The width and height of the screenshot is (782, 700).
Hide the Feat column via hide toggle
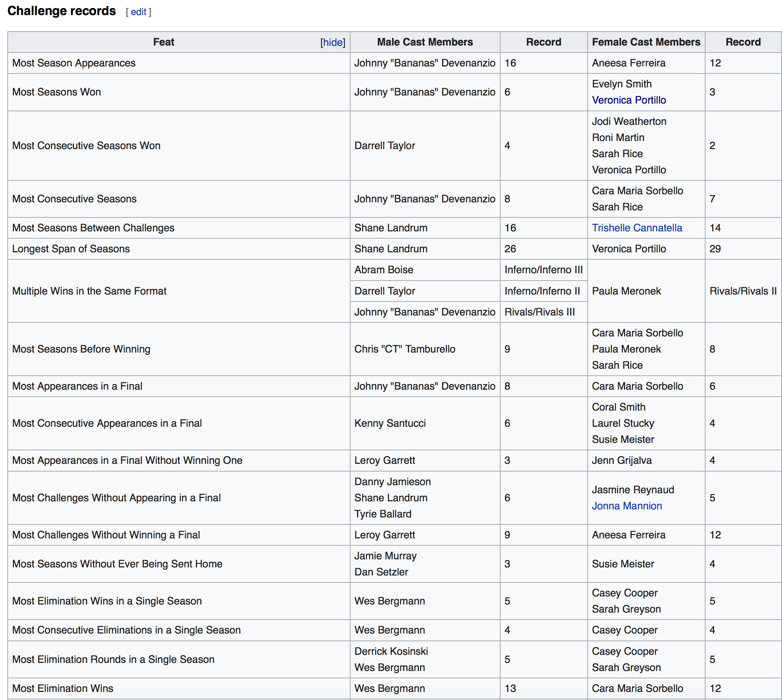coord(333,42)
